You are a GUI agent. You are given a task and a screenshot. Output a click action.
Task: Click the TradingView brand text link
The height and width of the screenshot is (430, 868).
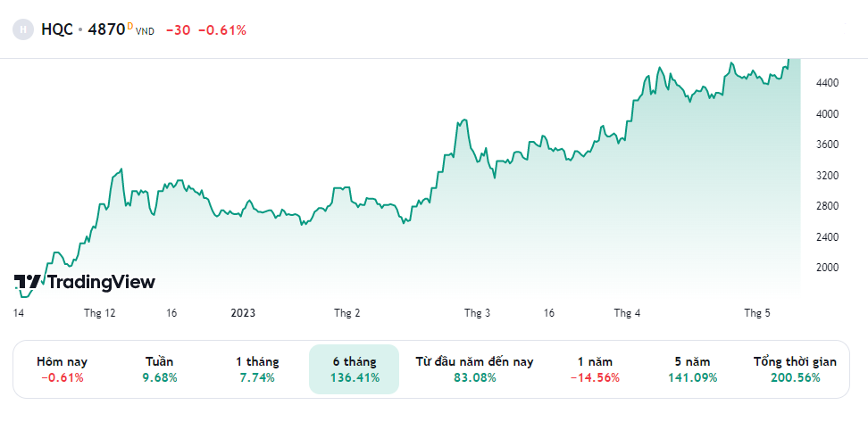pyautogui.click(x=101, y=282)
